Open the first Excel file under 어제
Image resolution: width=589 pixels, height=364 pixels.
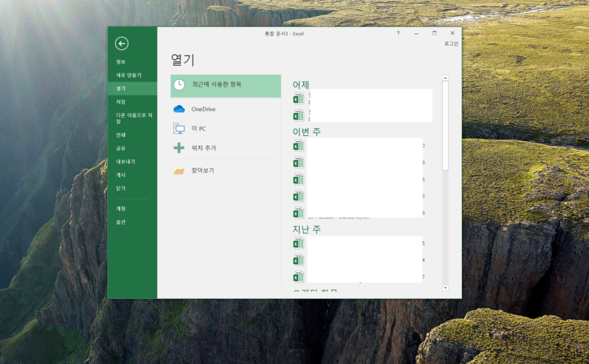pos(363,98)
